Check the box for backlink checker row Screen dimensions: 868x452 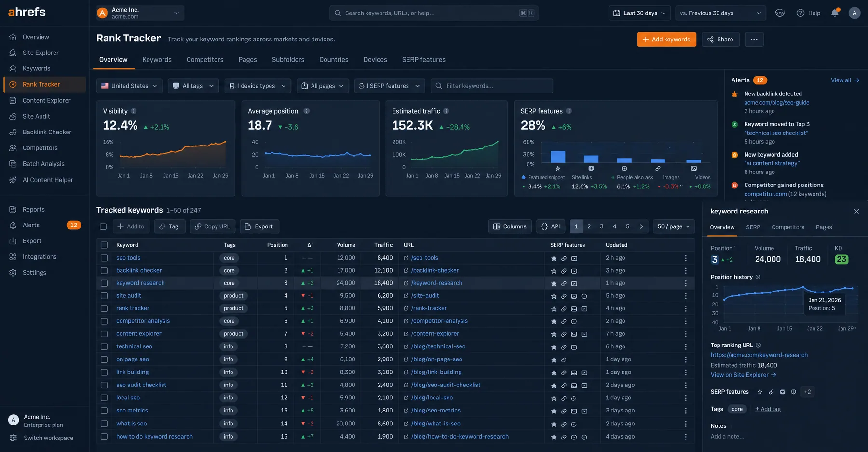point(104,271)
